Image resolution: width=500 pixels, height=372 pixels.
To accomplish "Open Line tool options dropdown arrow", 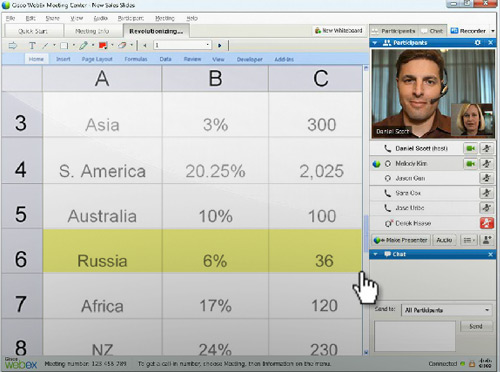I will (54, 45).
